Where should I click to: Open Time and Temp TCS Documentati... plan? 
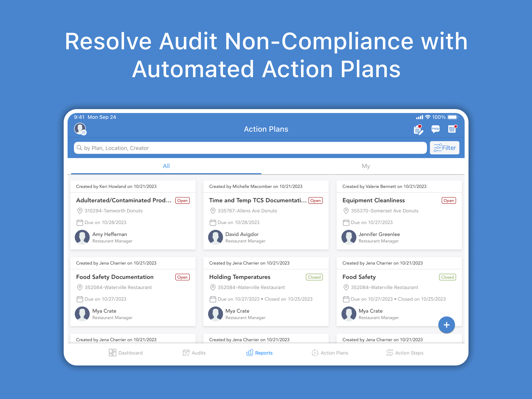258,200
